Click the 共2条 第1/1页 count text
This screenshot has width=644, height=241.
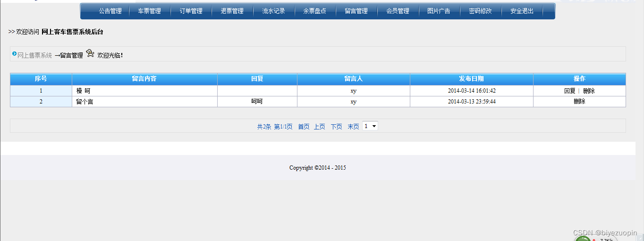[x=275, y=127]
